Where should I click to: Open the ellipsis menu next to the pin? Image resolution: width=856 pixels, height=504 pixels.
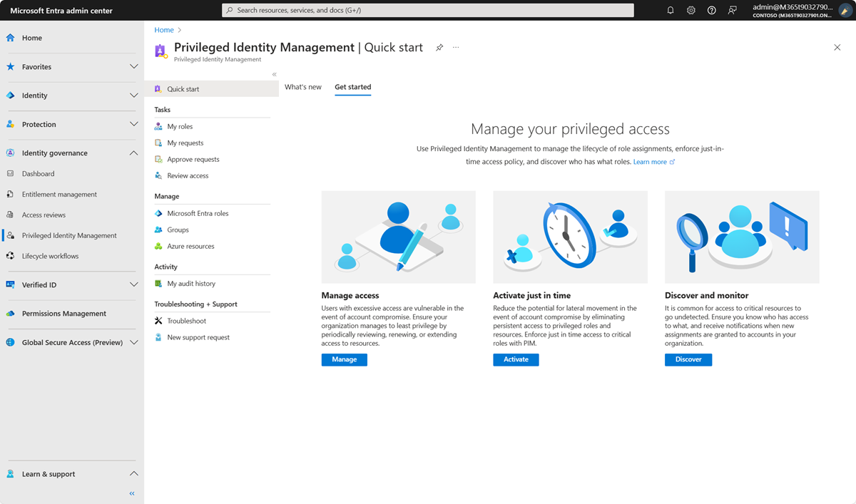[456, 47]
